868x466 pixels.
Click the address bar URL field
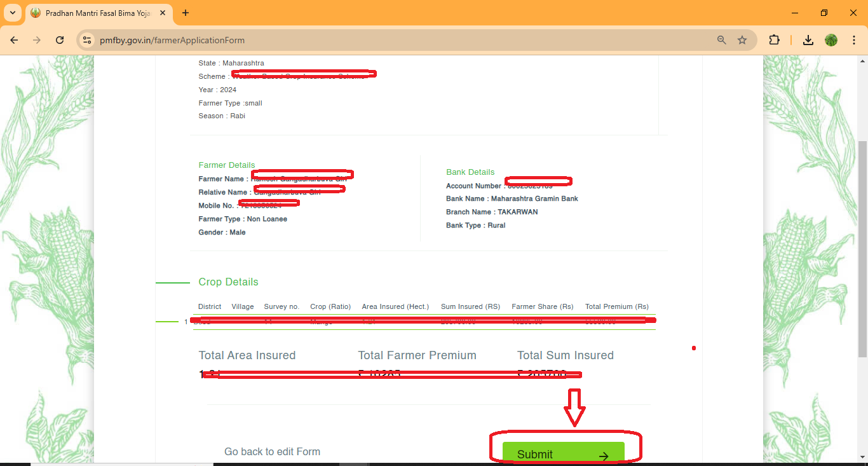click(x=381, y=40)
